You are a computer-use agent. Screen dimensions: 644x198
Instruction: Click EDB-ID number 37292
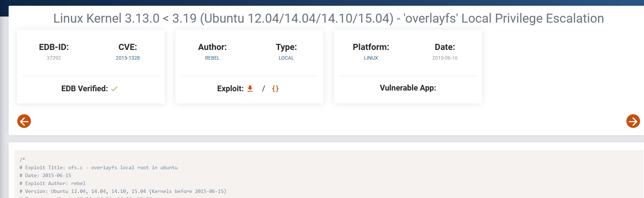coord(54,58)
